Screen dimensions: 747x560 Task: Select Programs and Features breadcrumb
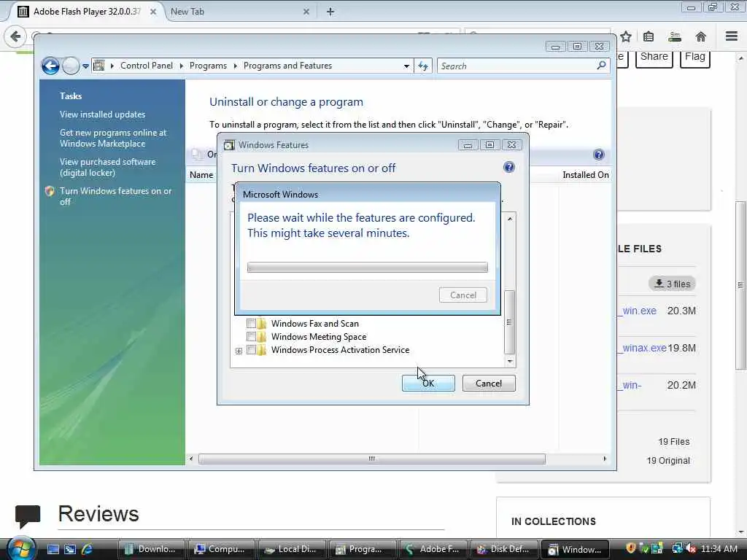287,66
